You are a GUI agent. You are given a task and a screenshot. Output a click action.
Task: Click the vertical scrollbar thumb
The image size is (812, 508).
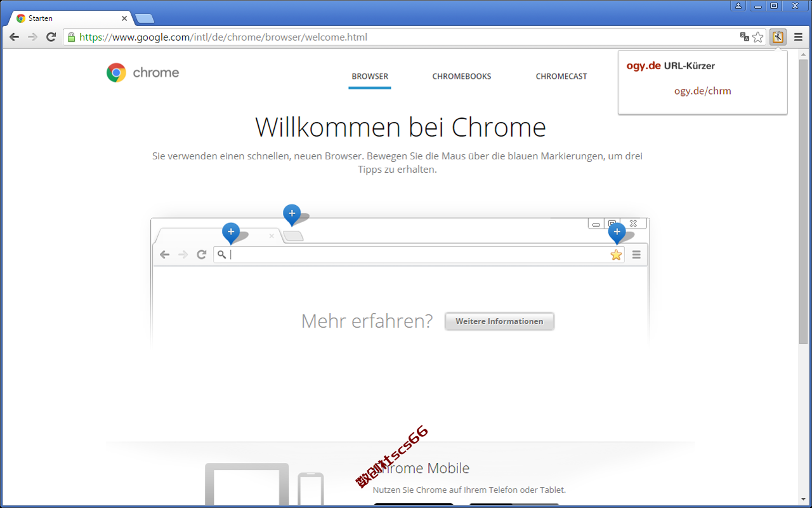point(803,201)
